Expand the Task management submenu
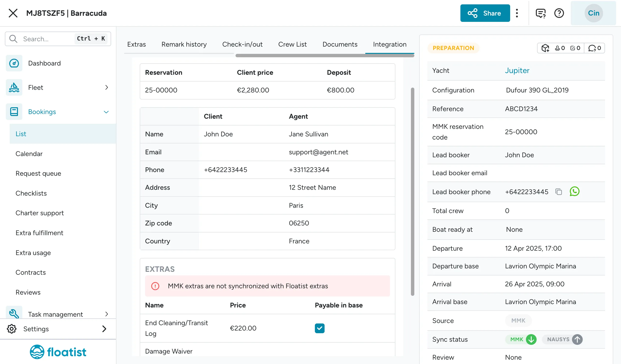This screenshot has height=364, width=621. point(106,314)
